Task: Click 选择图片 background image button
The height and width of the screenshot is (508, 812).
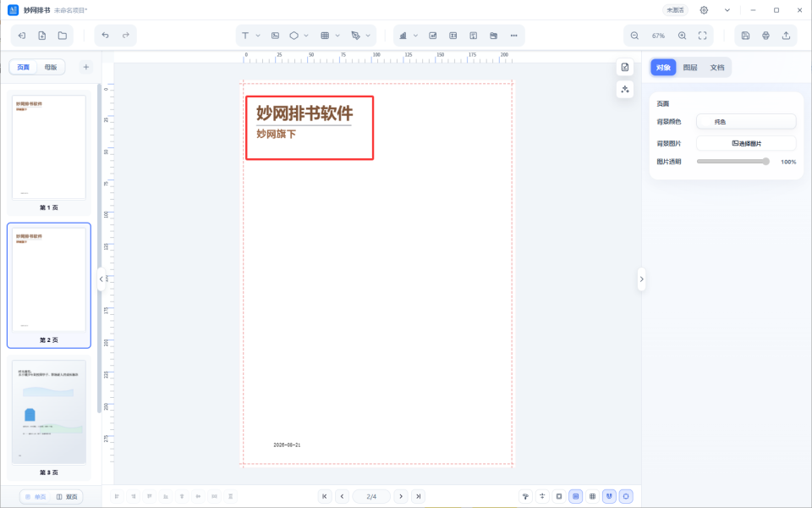Action: (x=746, y=143)
